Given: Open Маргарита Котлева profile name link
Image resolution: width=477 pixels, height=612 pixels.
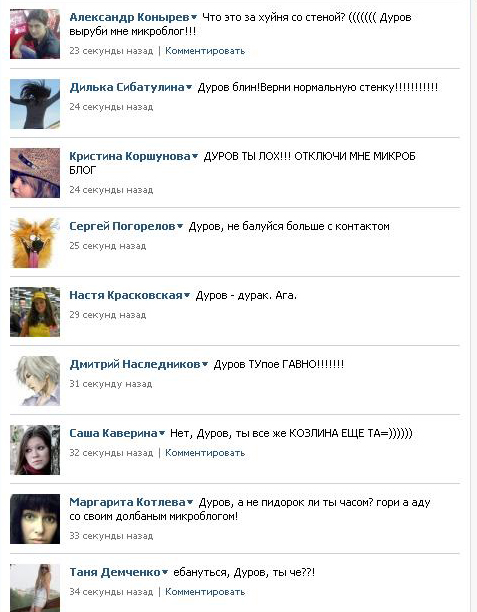Looking at the screenshot, I should pyautogui.click(x=127, y=502).
